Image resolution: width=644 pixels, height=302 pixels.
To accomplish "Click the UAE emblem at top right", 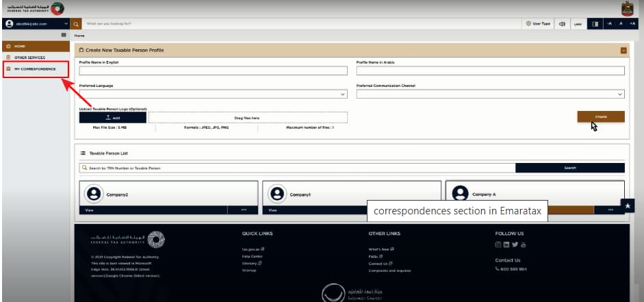I will [x=627, y=9].
